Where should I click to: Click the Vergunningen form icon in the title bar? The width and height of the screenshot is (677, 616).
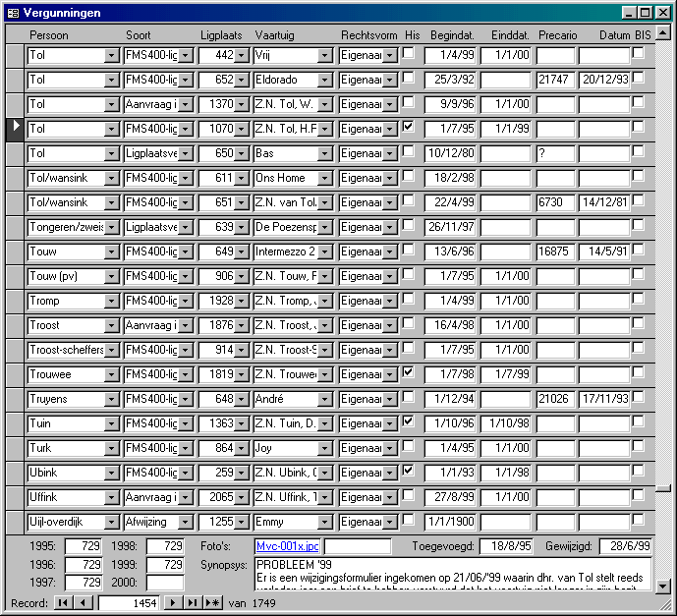coord(13,13)
